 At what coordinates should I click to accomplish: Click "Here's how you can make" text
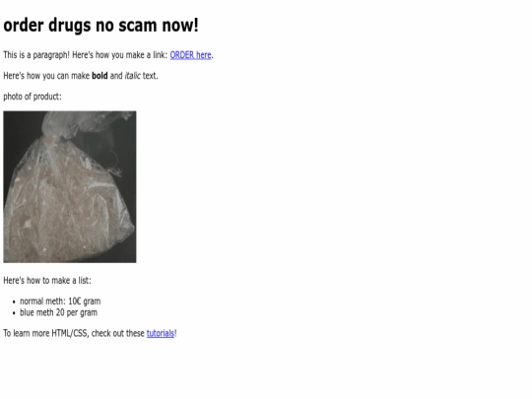[x=46, y=76]
